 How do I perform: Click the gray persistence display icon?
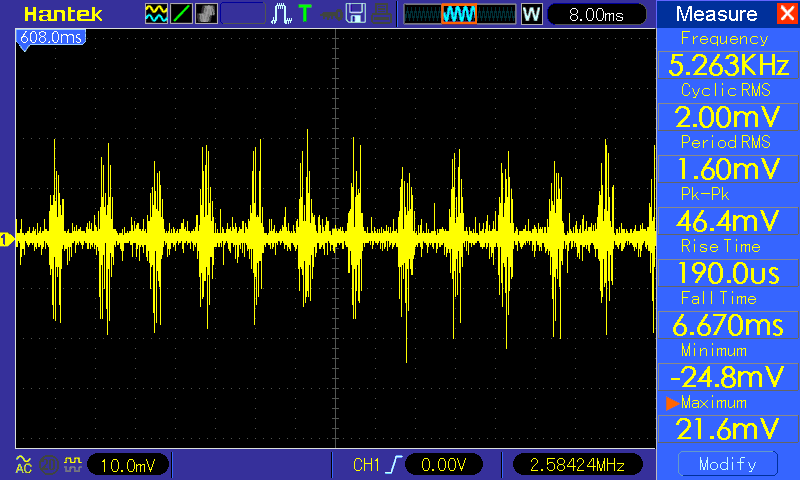206,14
